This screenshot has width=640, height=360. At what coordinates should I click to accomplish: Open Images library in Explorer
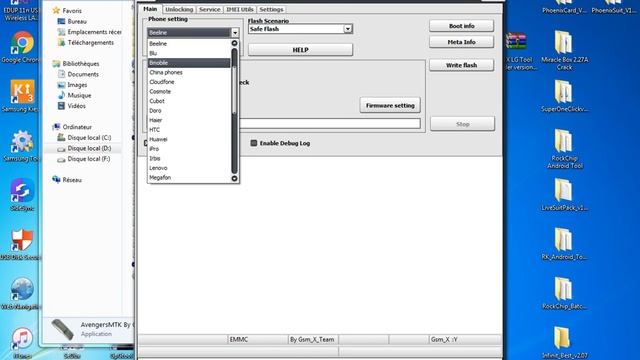click(77, 85)
